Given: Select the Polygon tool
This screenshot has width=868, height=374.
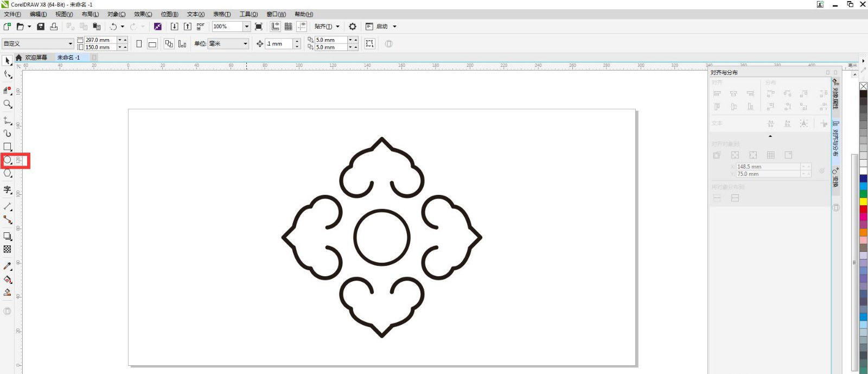Looking at the screenshot, I should click(x=8, y=174).
